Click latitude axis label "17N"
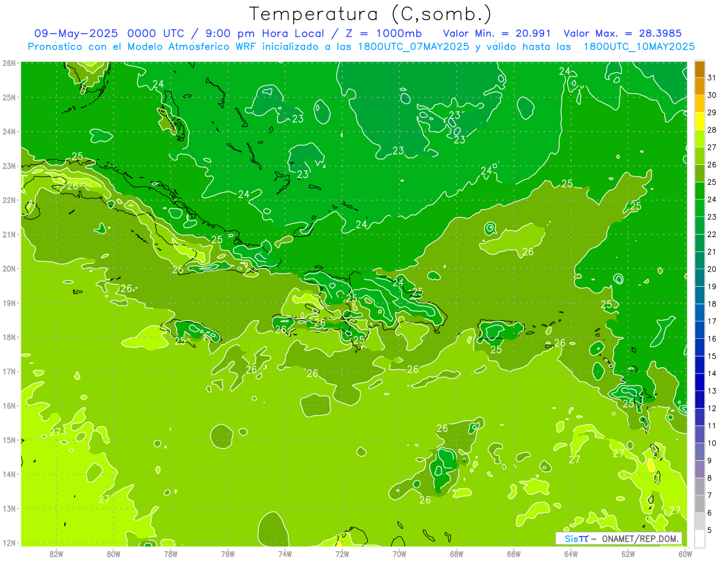Viewport: 728px width, 562px height. coord(10,372)
